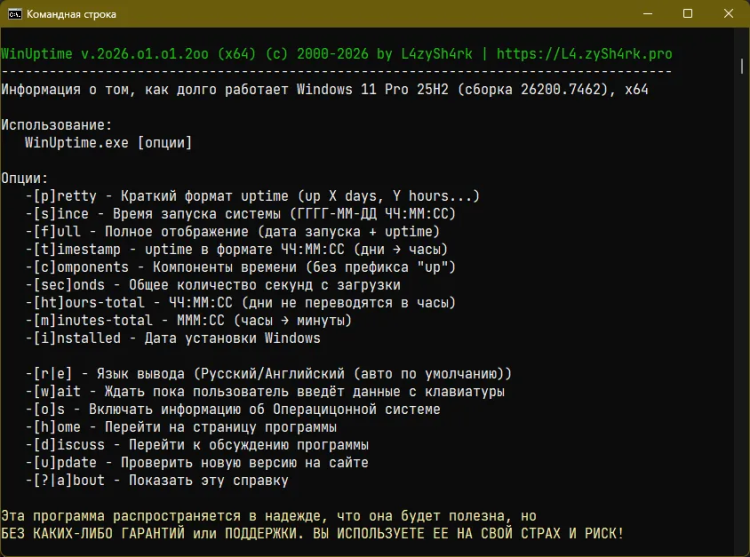
Task: Click the Командная строка title text
Action: coord(71,14)
